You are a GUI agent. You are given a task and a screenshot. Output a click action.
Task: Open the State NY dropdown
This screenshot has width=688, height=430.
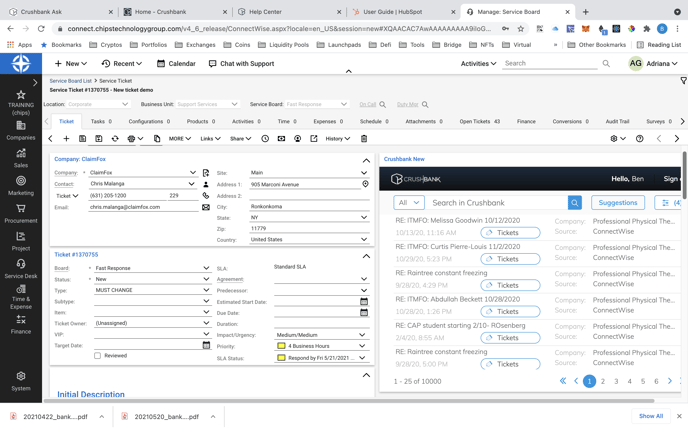pos(364,217)
